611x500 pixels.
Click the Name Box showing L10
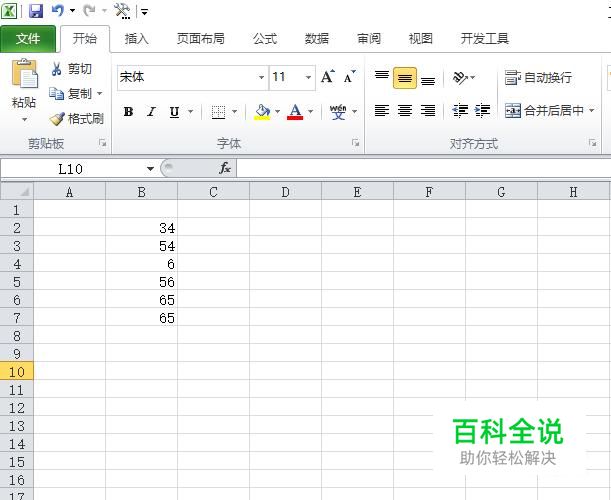click(x=71, y=169)
